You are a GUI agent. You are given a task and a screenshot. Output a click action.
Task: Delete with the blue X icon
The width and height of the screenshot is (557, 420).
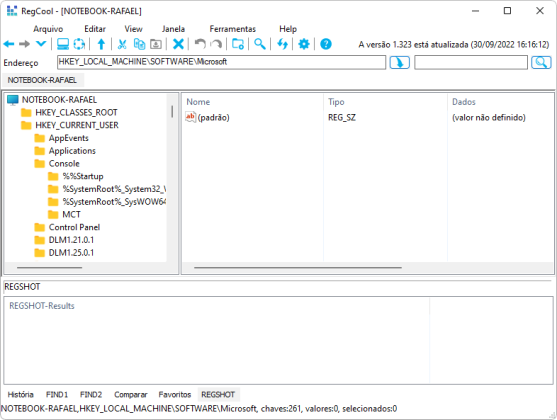click(178, 44)
